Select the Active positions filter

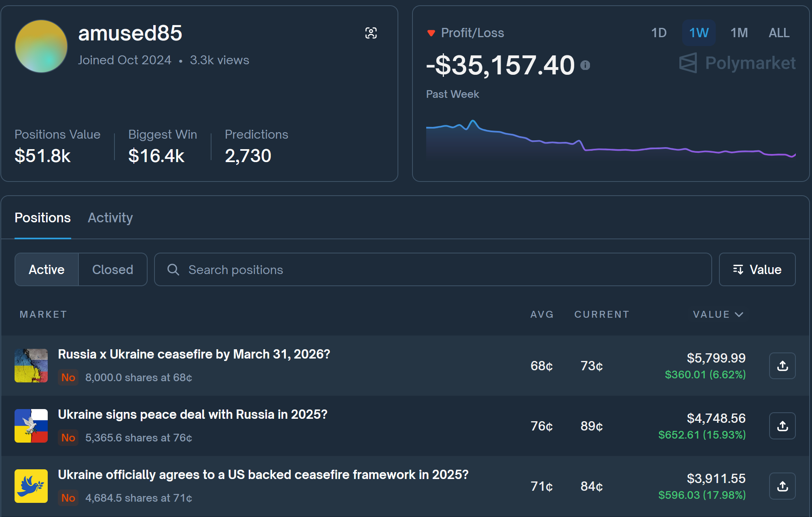[47, 270]
